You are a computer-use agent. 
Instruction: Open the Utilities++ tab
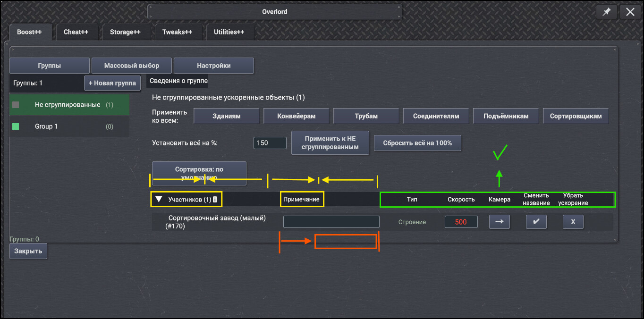tap(229, 32)
